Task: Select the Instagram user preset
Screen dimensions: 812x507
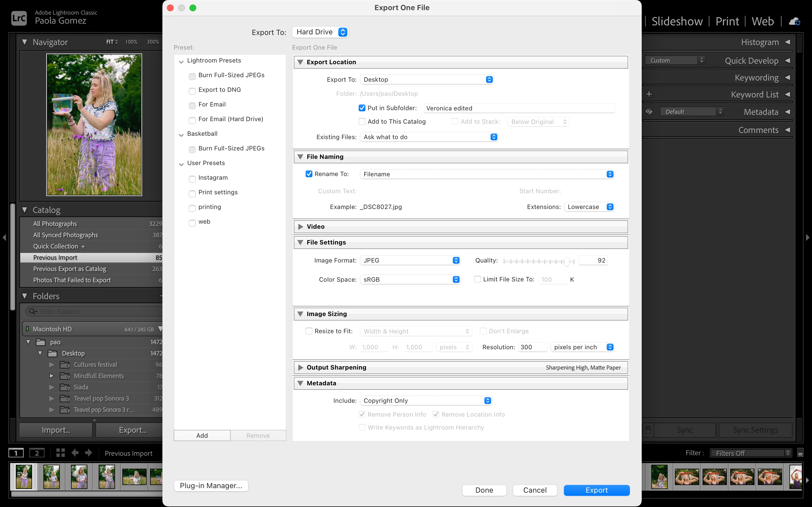Action: coord(213,178)
